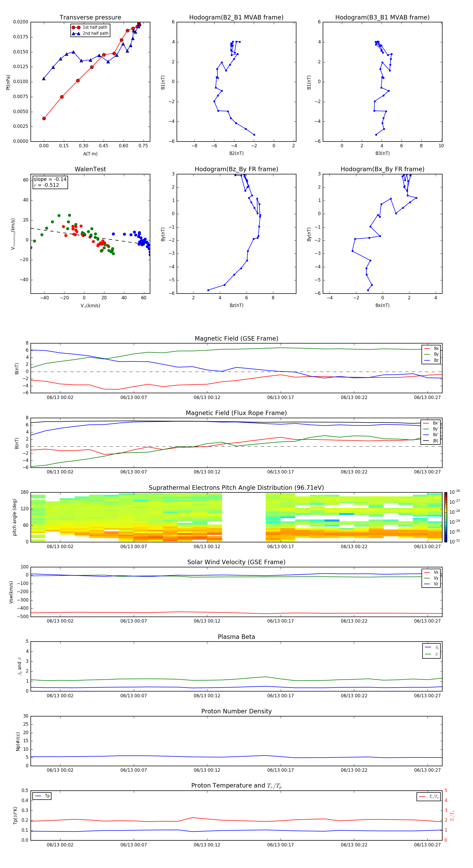
Task: Click the βp entry in Plasma Beta legend
Action: tap(431, 647)
